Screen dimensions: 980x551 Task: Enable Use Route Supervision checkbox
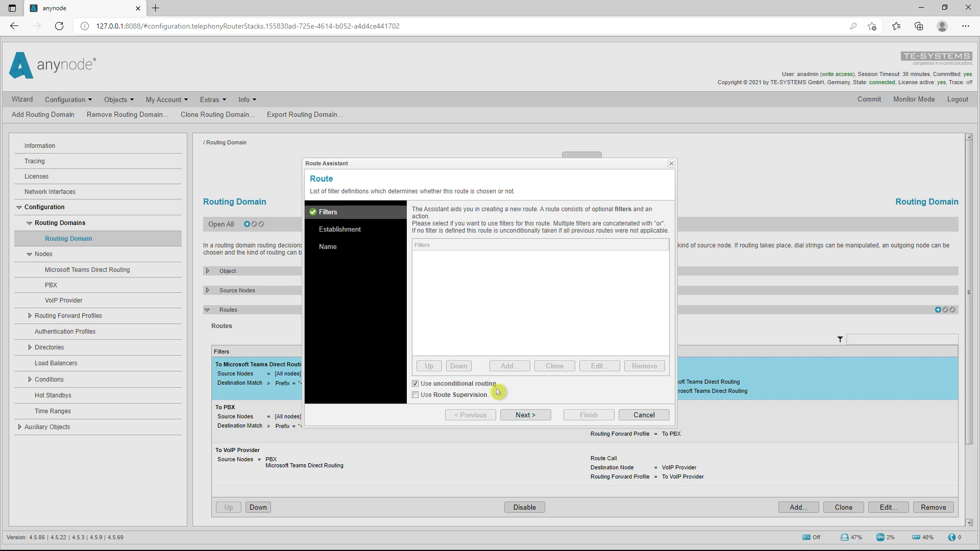point(415,395)
